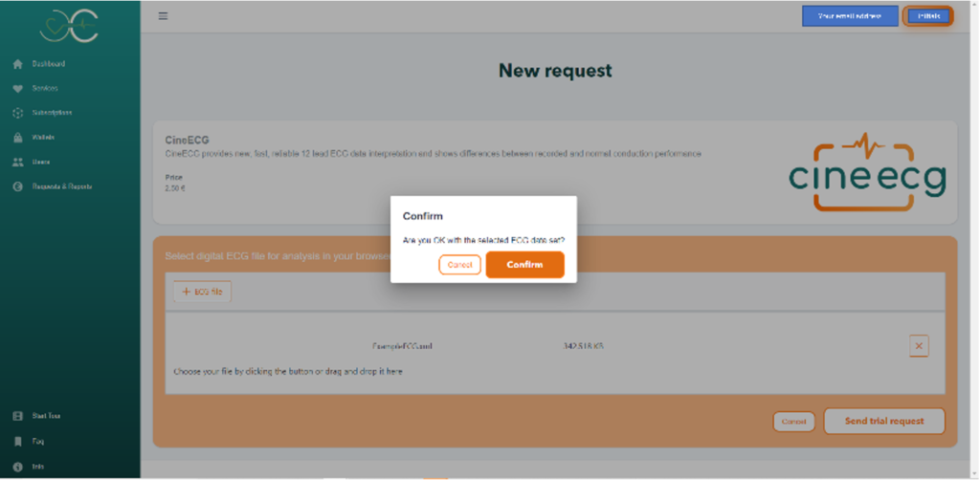
Task: Click the 2.50 € price value
Action: pos(175,188)
